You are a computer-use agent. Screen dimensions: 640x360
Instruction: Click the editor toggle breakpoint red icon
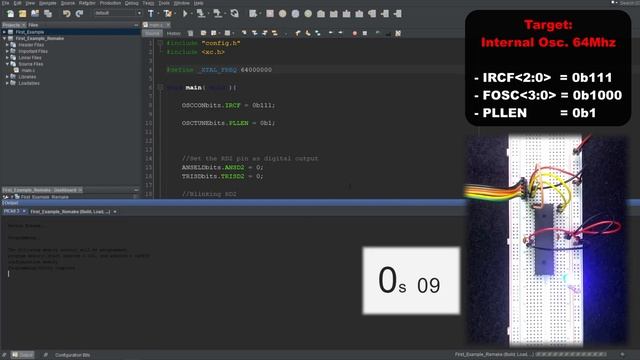click(355, 33)
